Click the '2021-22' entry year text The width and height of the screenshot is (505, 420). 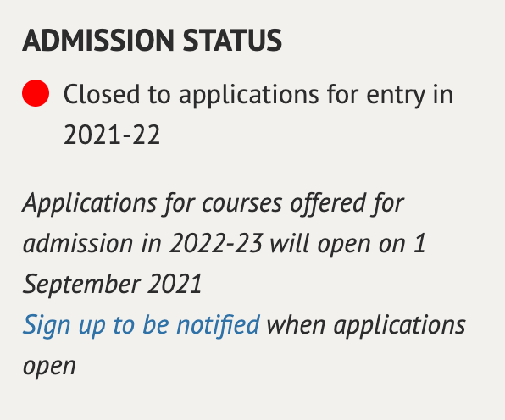[112, 135]
